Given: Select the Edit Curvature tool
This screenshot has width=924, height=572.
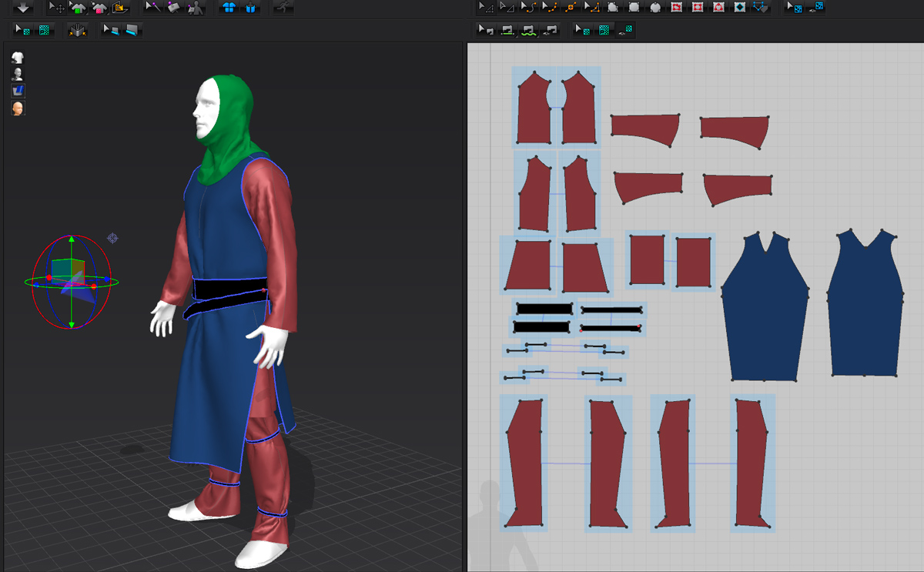Looking at the screenshot, I should point(528,7).
